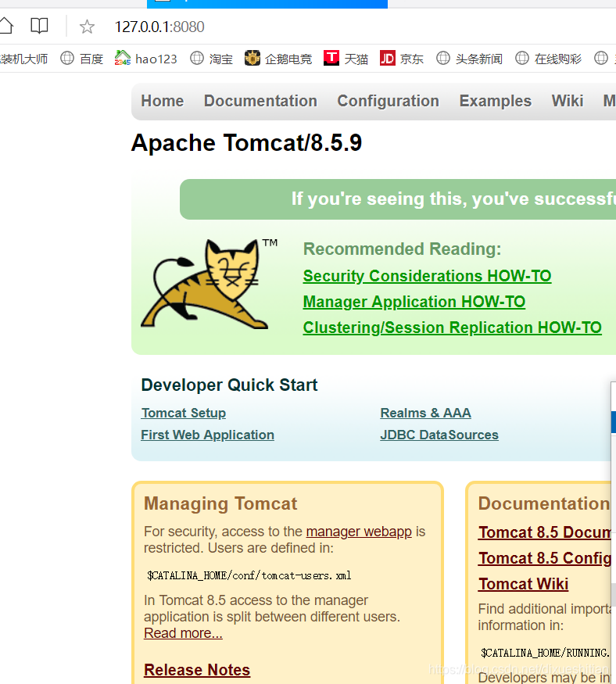Open the 头条新闻 bookmark

pos(469,58)
